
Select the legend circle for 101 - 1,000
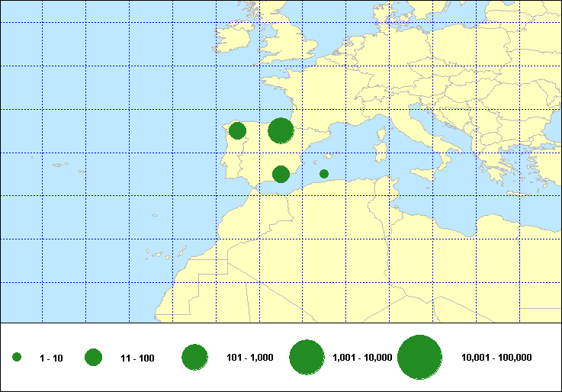coord(194,358)
